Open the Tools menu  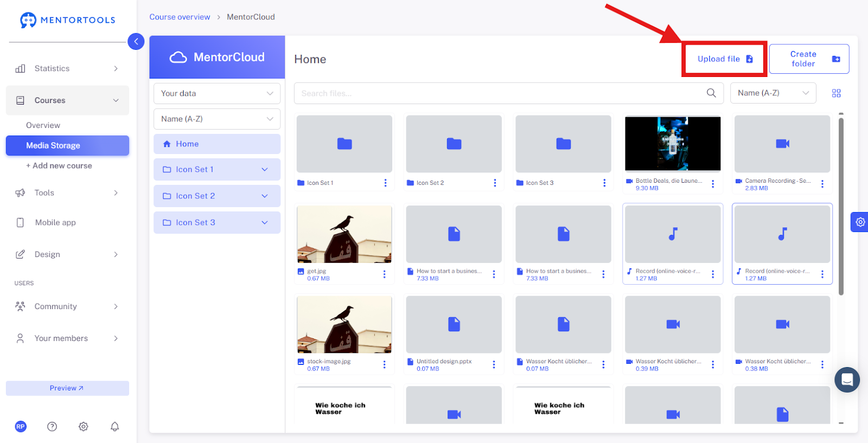coord(67,192)
